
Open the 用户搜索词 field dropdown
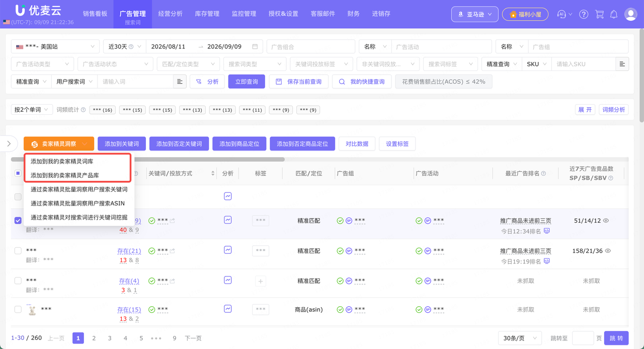74,82
